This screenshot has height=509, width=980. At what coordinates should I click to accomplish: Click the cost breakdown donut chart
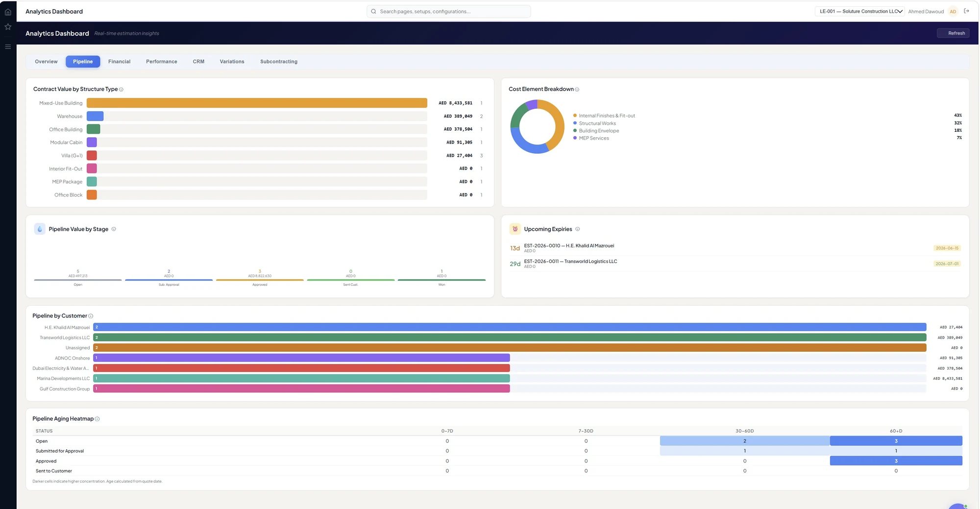pos(538,126)
